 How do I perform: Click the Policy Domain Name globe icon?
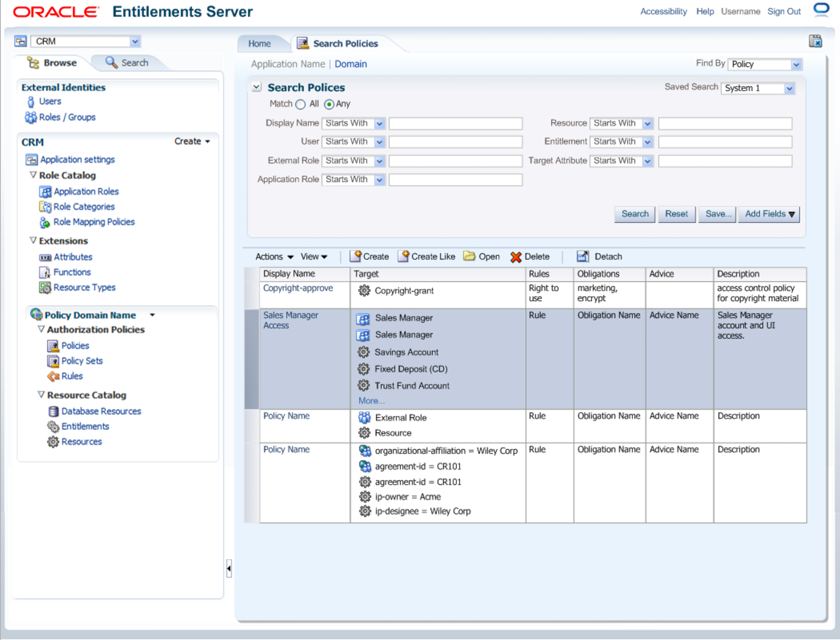[x=36, y=314]
